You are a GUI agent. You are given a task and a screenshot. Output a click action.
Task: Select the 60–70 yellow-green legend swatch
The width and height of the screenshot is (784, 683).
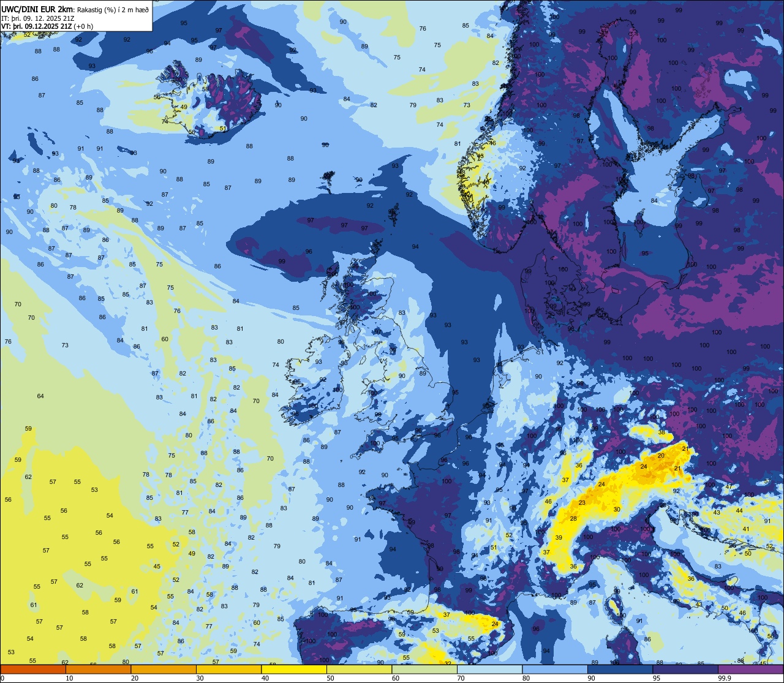pos(424,669)
